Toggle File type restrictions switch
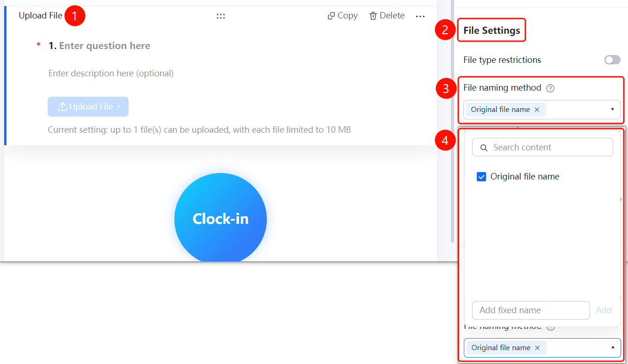Image resolution: width=628 pixels, height=364 pixels. (x=612, y=60)
